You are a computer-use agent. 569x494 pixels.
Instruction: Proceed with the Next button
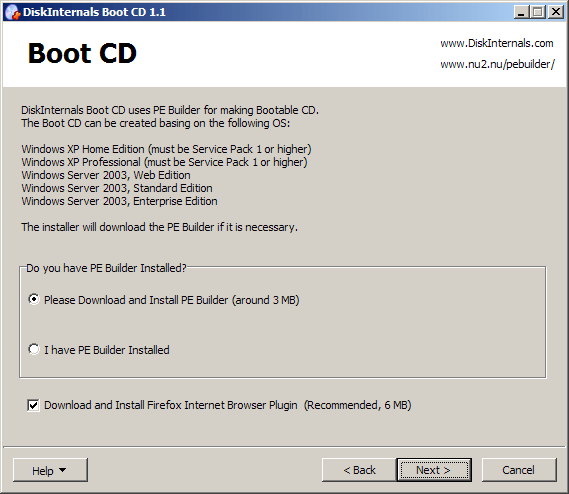point(434,470)
